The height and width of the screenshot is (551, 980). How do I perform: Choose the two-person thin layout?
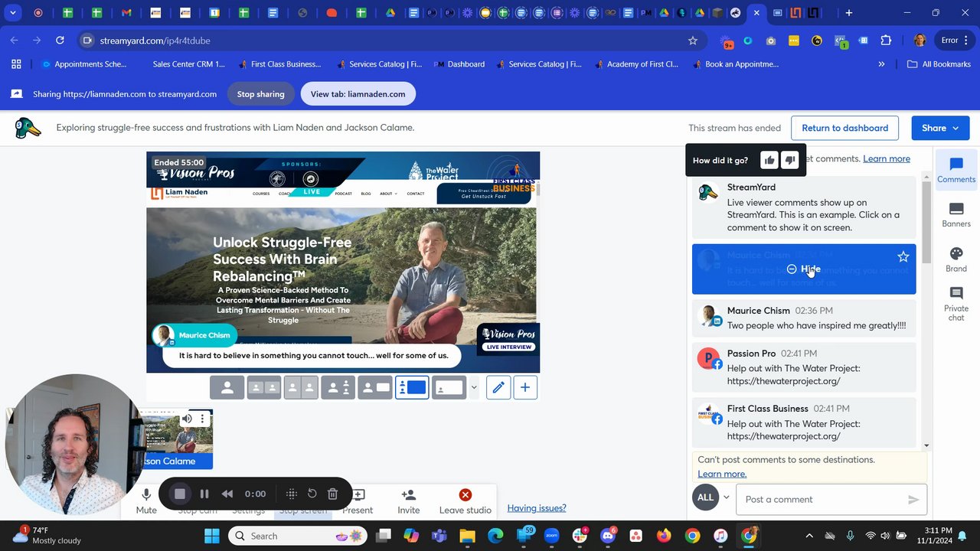264,388
